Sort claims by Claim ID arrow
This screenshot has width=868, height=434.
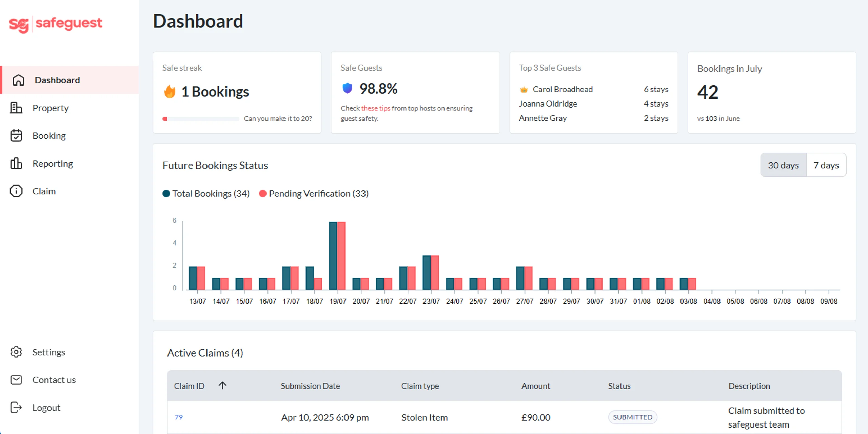tap(222, 385)
